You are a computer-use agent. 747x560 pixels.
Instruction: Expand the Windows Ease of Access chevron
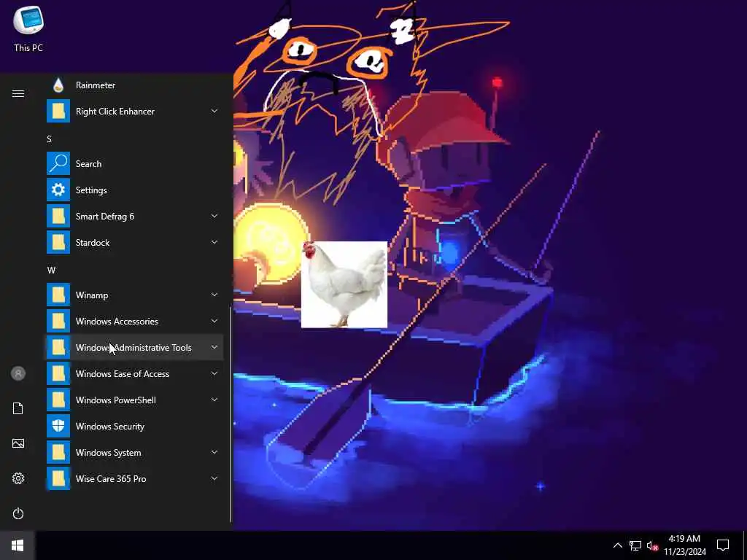point(214,373)
